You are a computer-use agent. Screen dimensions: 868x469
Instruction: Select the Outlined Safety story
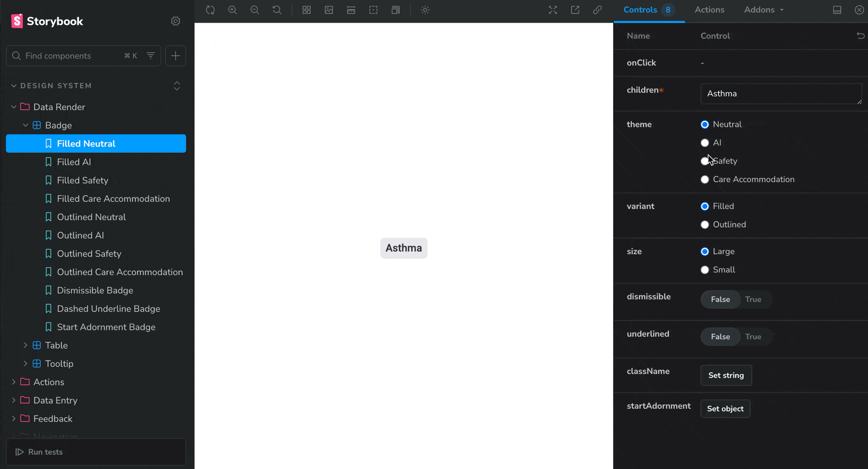tap(89, 253)
